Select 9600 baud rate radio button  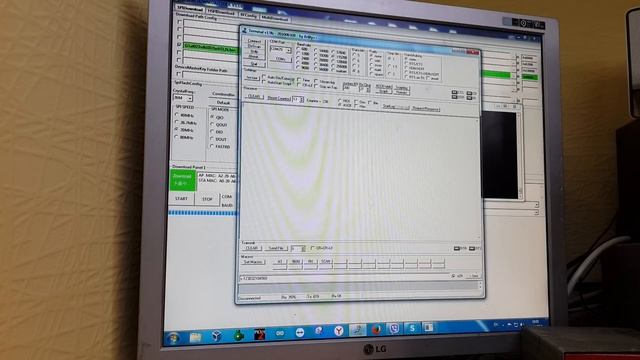pos(299,68)
